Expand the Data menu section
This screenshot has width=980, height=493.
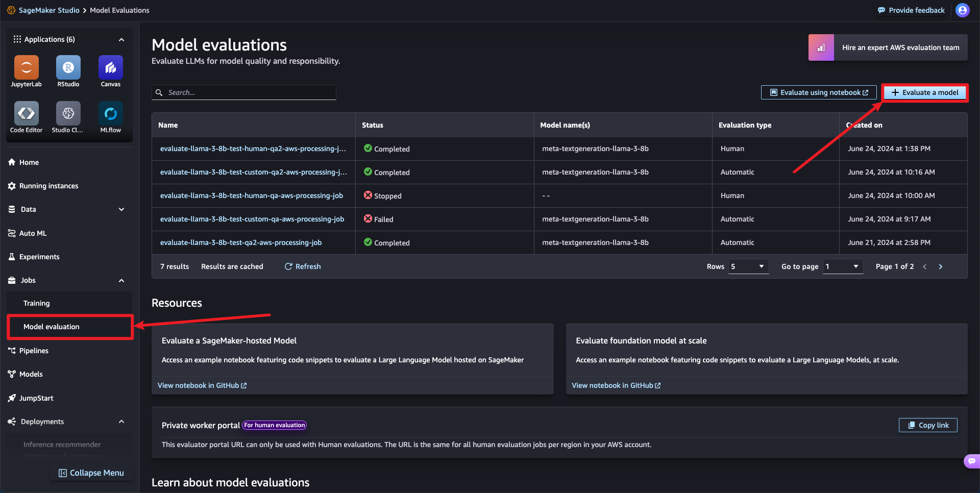click(x=121, y=209)
